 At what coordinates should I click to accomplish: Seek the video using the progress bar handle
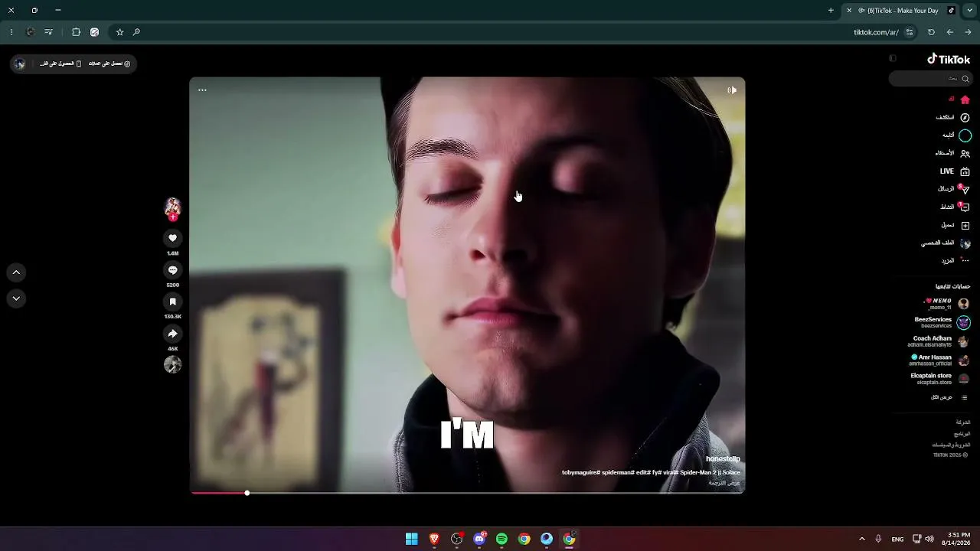(247, 493)
